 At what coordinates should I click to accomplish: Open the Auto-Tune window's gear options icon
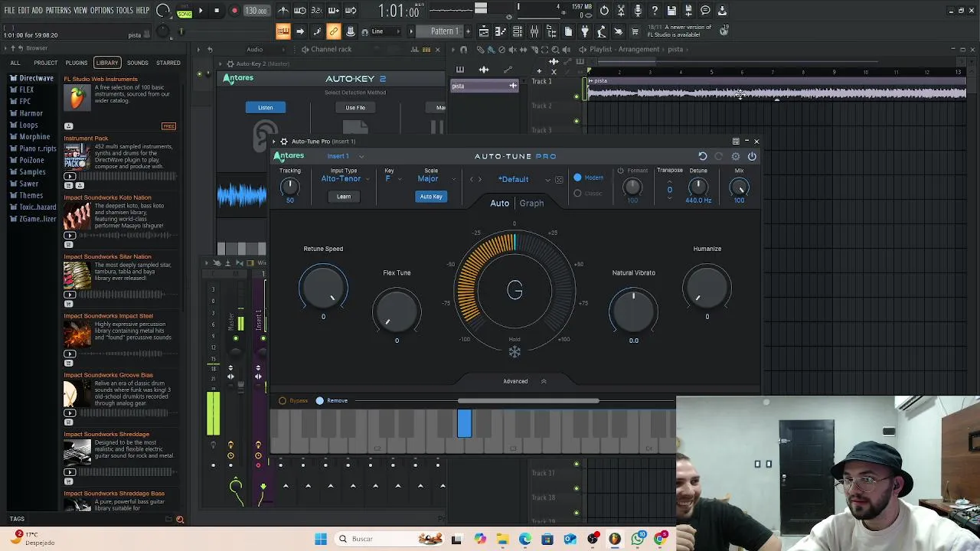[283, 142]
